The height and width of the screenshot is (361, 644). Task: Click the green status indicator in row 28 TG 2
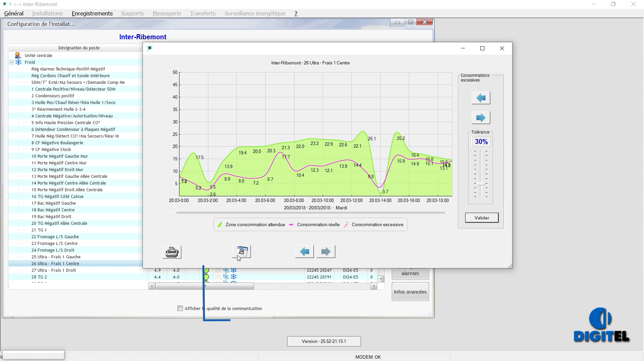207,277
